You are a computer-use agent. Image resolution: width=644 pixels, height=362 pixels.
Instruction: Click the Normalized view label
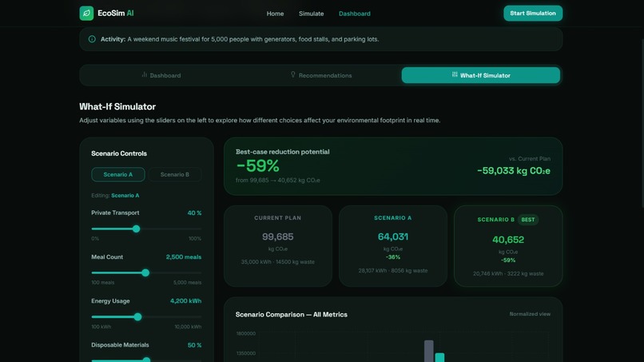pos(530,314)
